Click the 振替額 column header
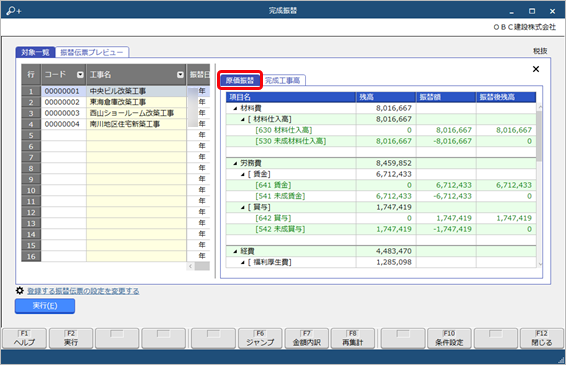This screenshot has width=566, height=365. tap(446, 97)
